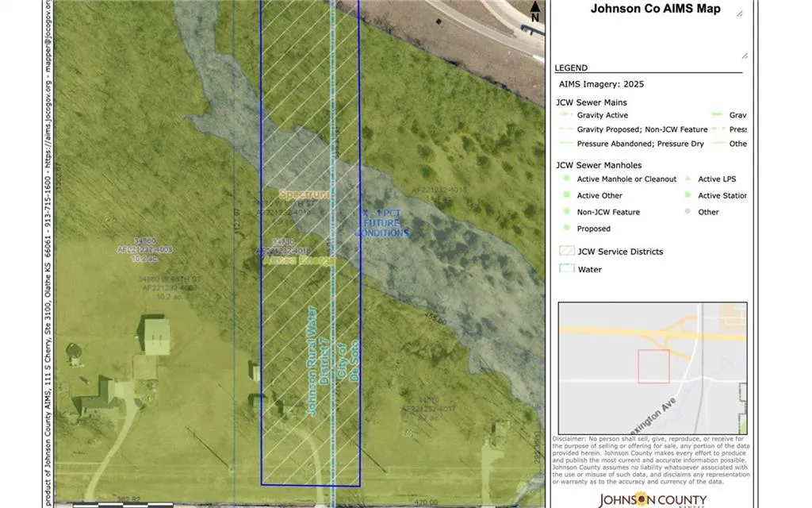Select the Active Other manhole legend symbol
Image resolution: width=812 pixels, height=508 pixels.
[x=566, y=195]
